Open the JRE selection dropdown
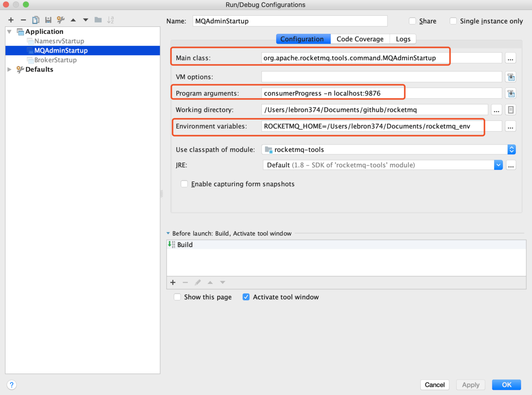 (x=498, y=165)
